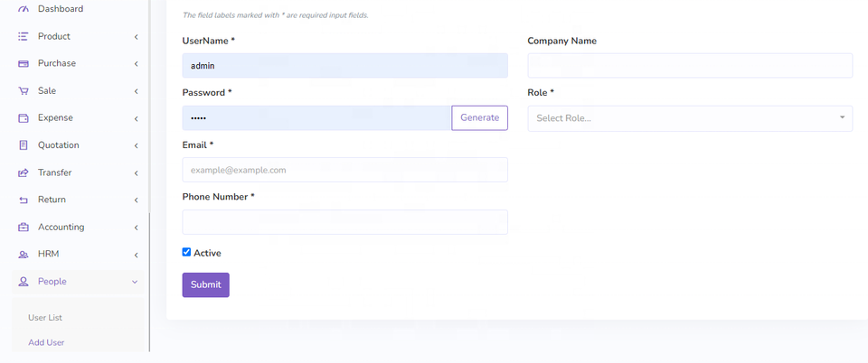The height and width of the screenshot is (363, 868).
Task: Click the Sale shopping cart icon
Action: point(24,90)
